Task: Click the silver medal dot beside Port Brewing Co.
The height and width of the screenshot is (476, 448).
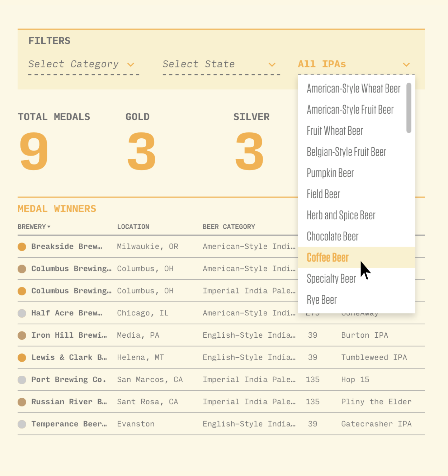Action: point(22,380)
